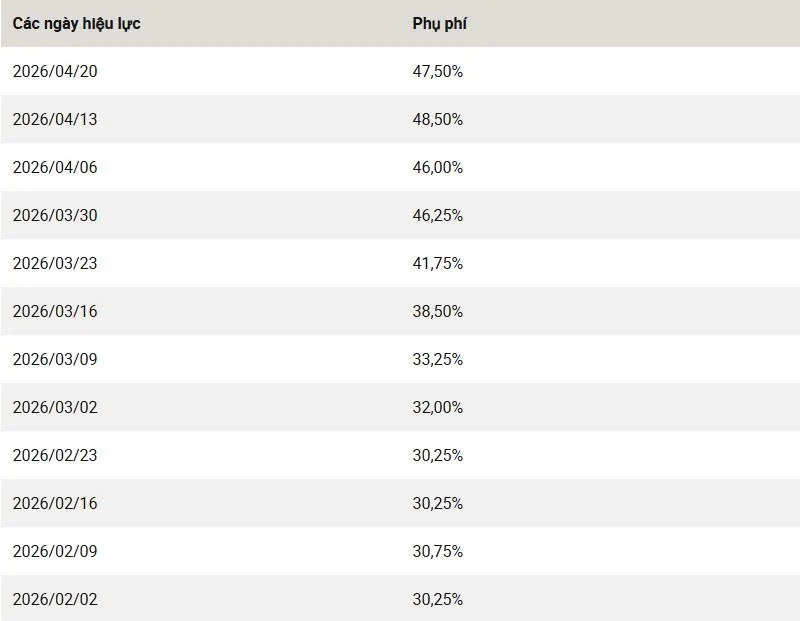Select the 2026/04/06 date entry

point(55,167)
